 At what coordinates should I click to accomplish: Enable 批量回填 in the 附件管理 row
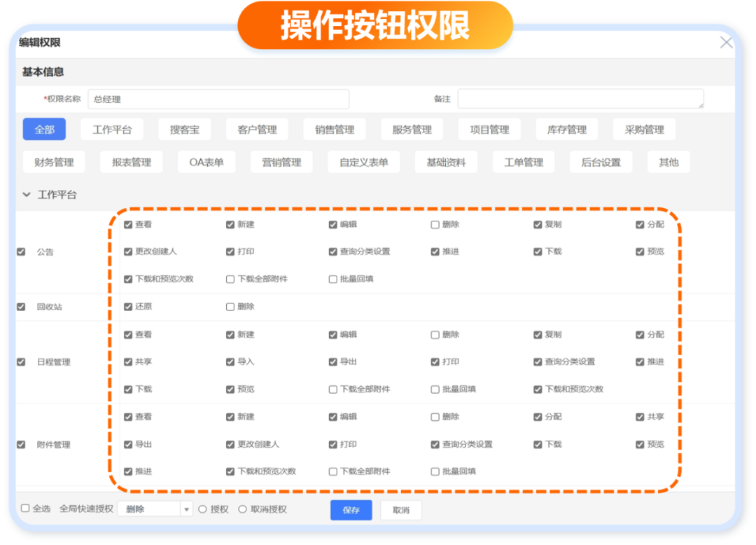pos(435,471)
